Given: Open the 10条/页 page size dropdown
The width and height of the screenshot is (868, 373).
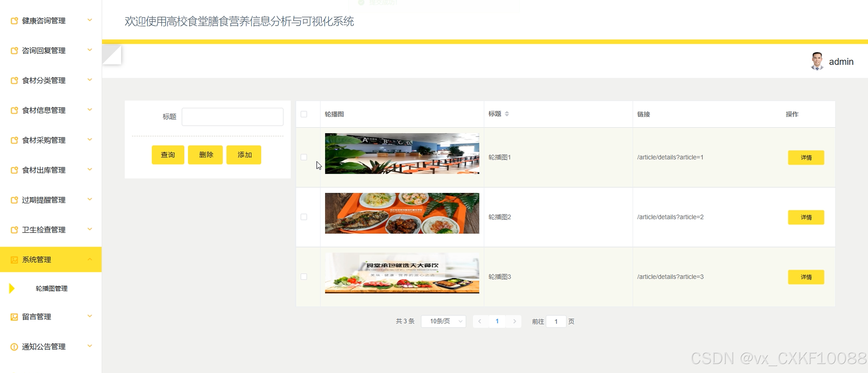Looking at the screenshot, I should click(443, 321).
